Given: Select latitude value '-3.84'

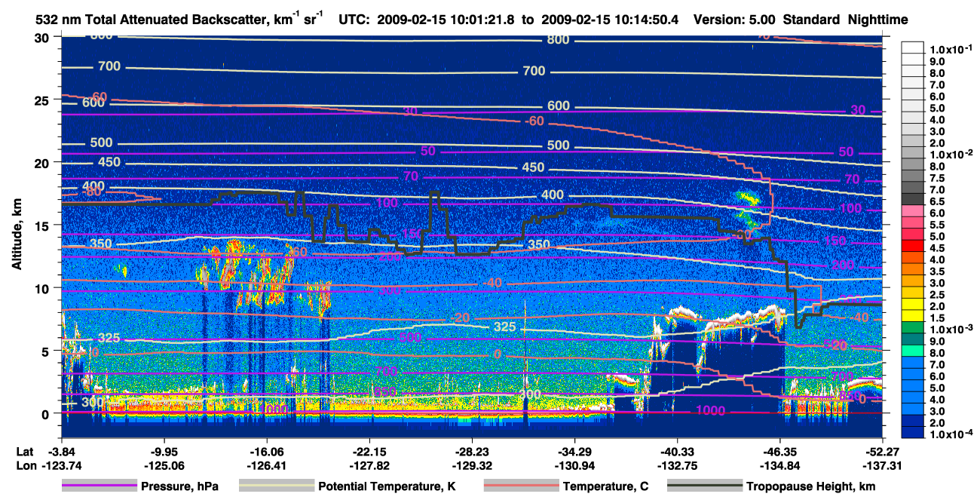Looking at the screenshot, I should tap(63, 452).
